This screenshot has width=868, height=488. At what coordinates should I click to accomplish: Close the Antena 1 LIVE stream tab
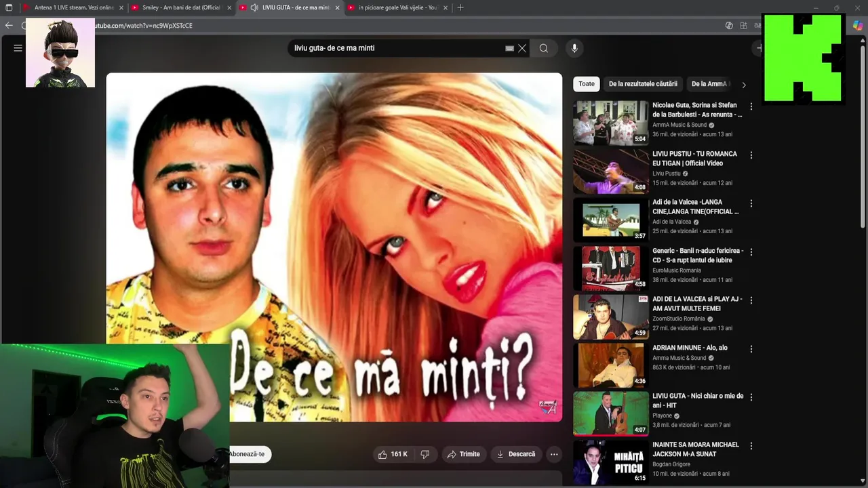pyautogui.click(x=121, y=7)
